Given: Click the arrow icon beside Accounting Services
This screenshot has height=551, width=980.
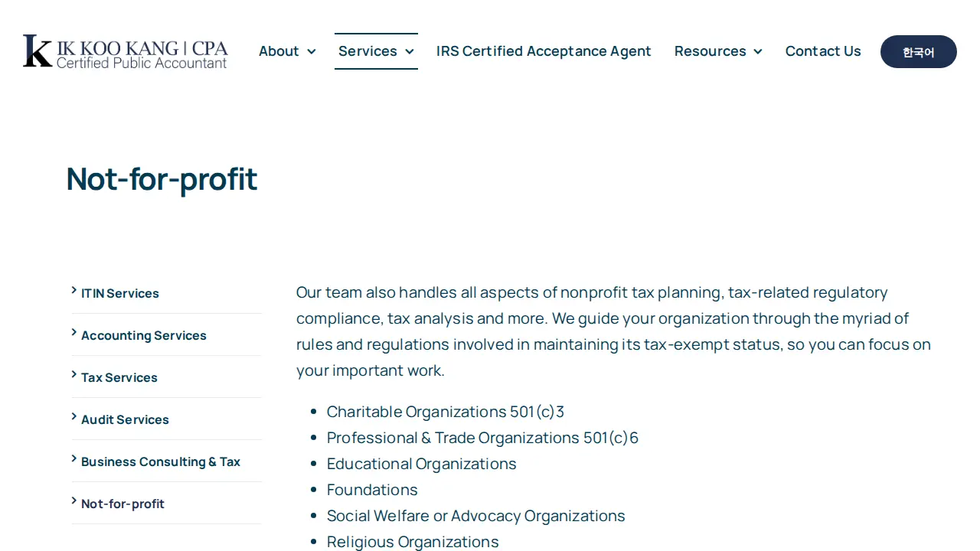Looking at the screenshot, I should [x=74, y=332].
